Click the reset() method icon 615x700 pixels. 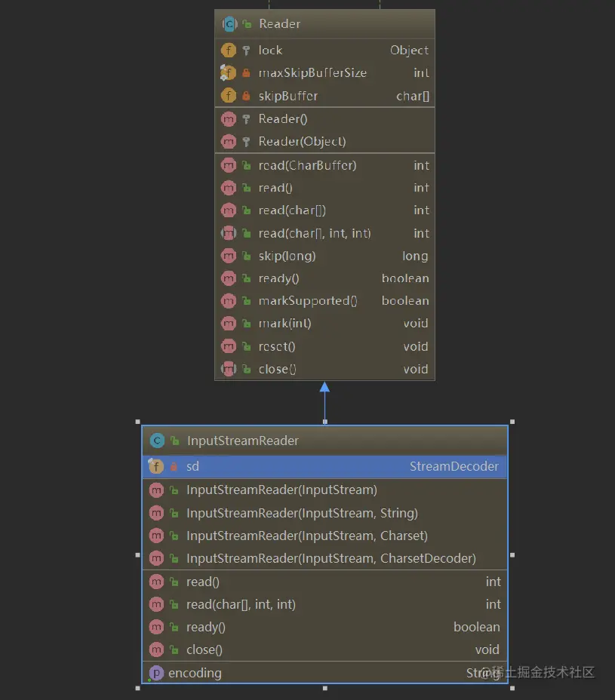(x=228, y=346)
